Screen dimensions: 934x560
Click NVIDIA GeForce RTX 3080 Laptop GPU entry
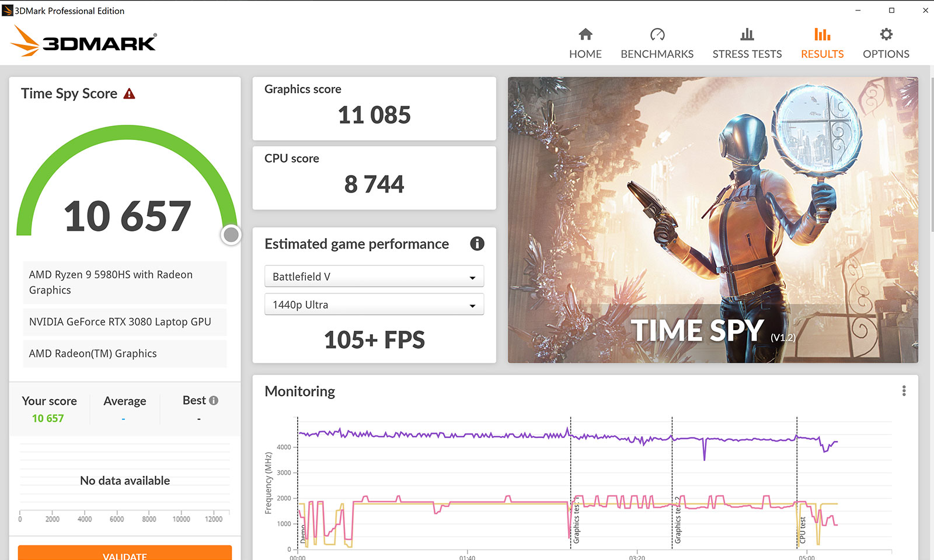125,322
